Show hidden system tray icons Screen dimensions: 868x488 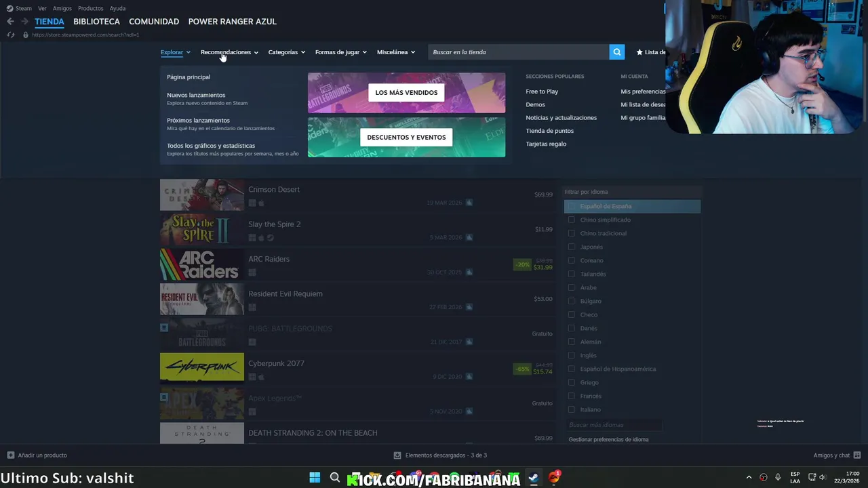[x=749, y=478]
